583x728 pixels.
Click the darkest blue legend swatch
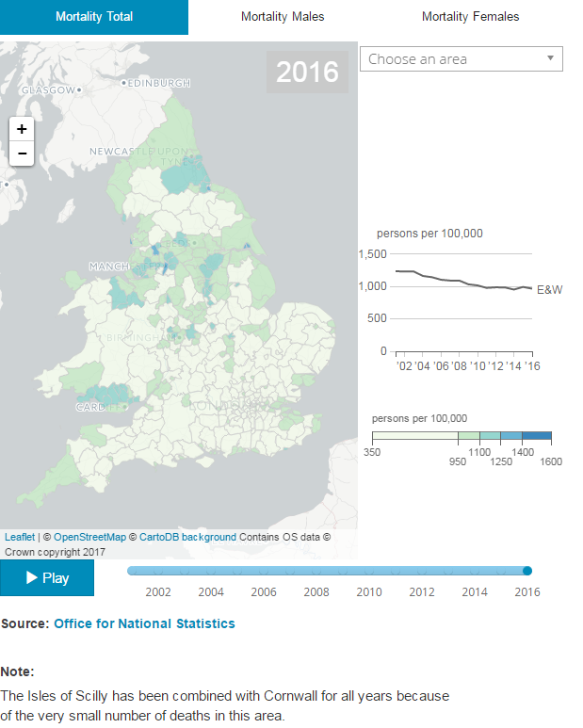coord(536,437)
